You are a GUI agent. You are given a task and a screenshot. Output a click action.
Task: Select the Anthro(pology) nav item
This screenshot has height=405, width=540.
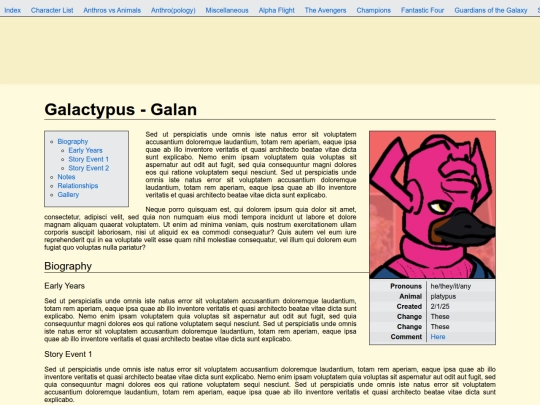point(173,10)
